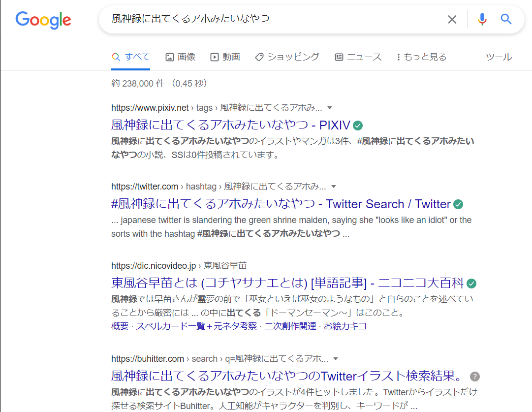Switch to the 動画 tab
532x412 pixels.
pos(225,57)
